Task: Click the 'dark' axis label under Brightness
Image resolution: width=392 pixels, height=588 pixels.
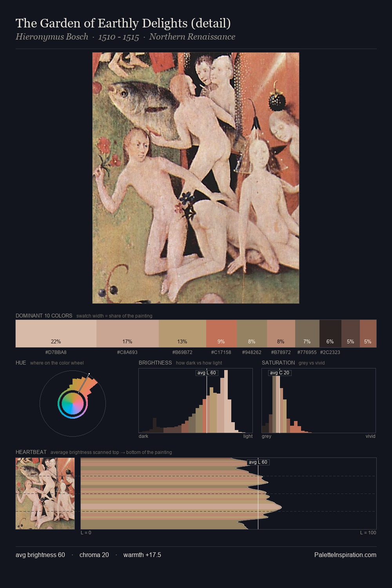Action: click(x=143, y=436)
